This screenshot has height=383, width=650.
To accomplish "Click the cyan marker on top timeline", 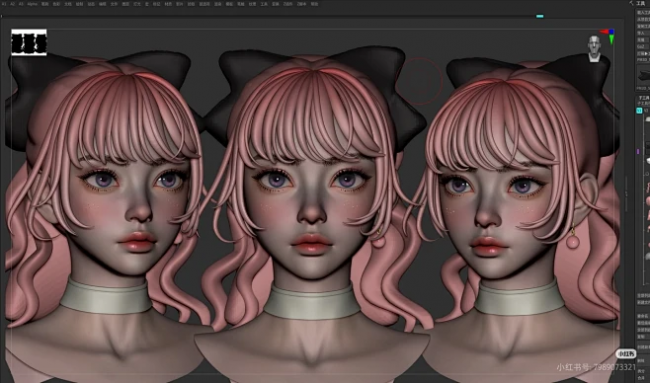I will pyautogui.click(x=540, y=16).
